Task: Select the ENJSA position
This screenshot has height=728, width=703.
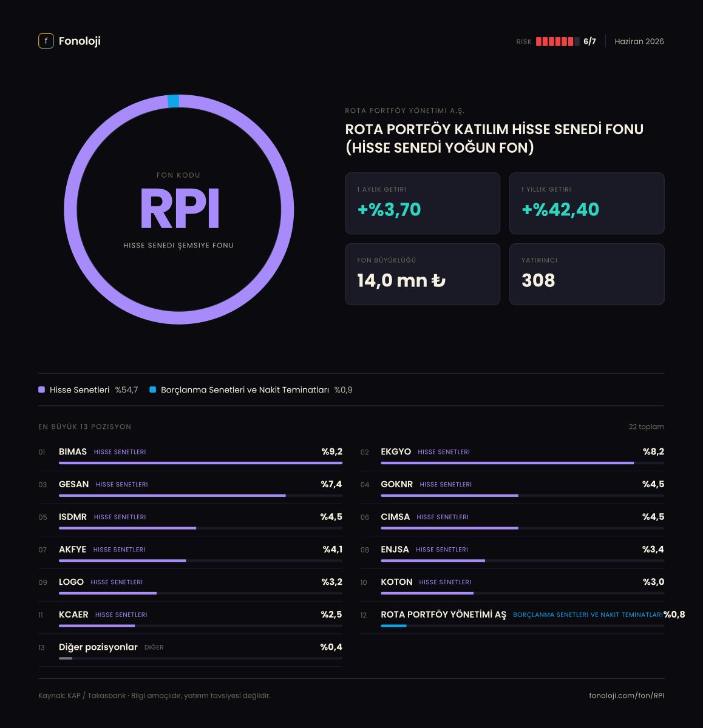Action: click(512, 553)
